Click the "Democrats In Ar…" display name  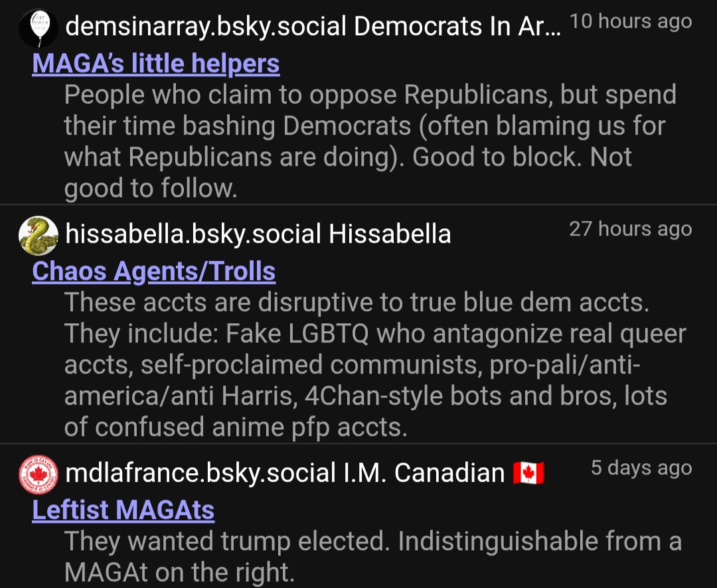click(457, 27)
